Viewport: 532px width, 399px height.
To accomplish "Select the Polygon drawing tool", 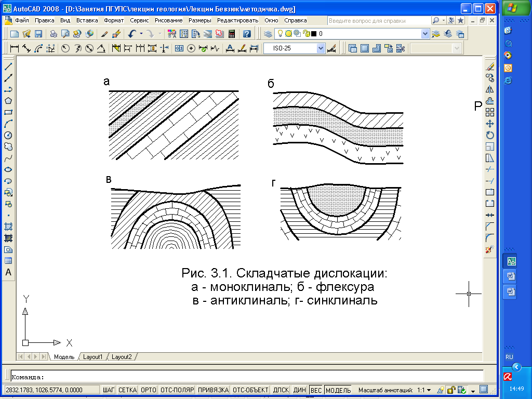I will (x=8, y=101).
